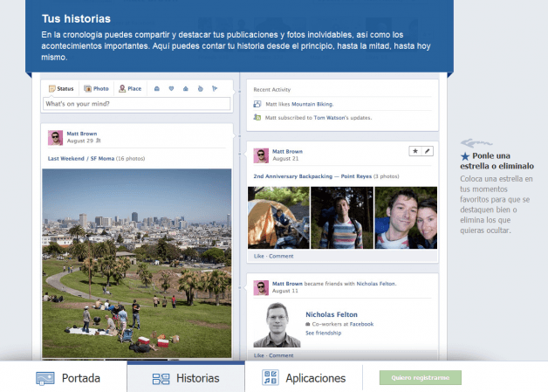
Task: Click the 'August 21' date text
Action: (x=285, y=158)
